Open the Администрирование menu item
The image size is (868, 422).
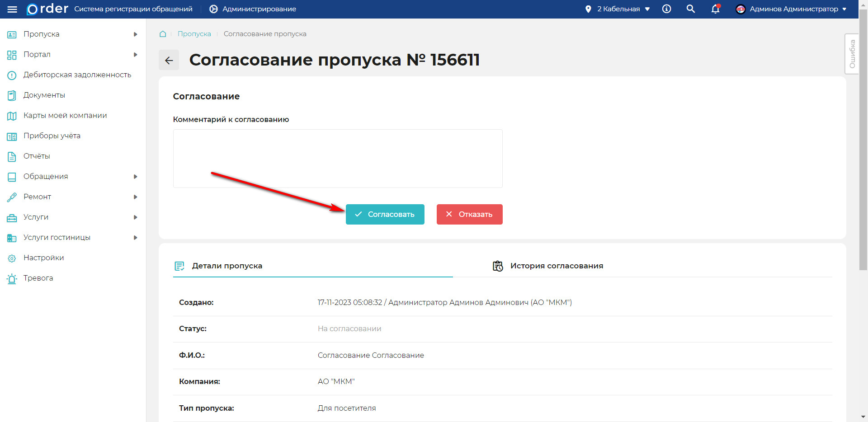pyautogui.click(x=252, y=9)
